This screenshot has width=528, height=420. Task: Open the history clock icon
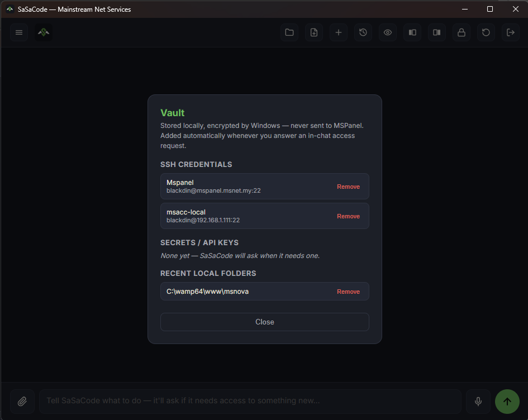[x=363, y=32]
